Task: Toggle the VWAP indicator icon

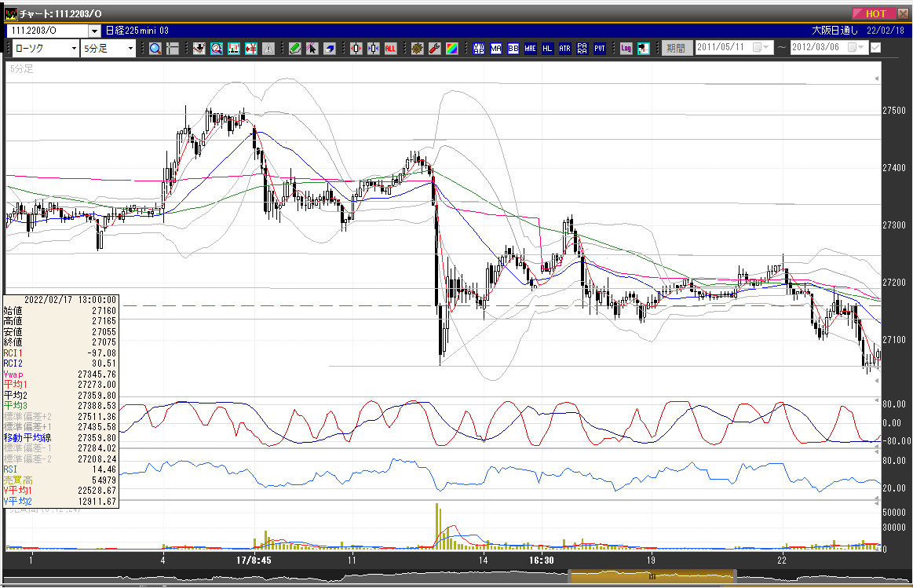Action: pyautogui.click(x=479, y=49)
